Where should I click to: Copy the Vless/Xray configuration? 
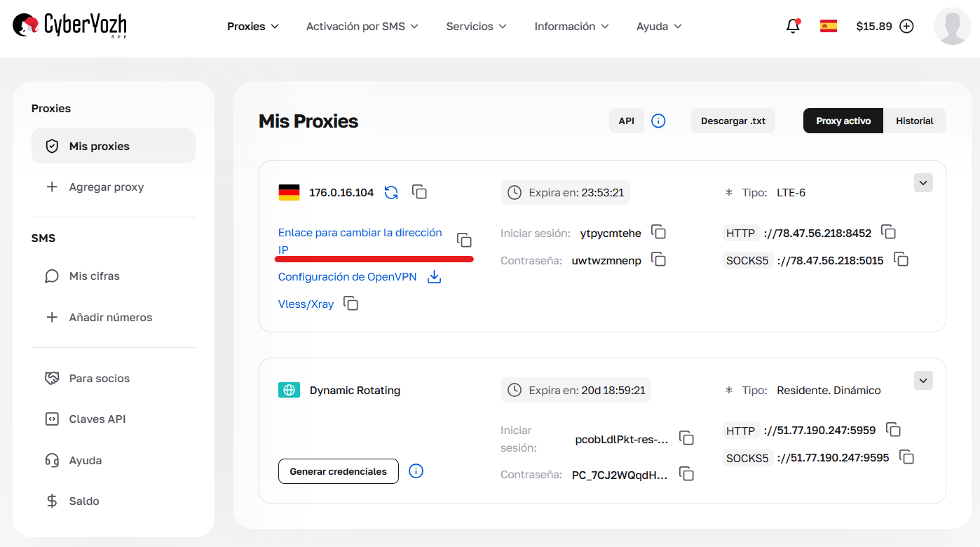click(351, 304)
